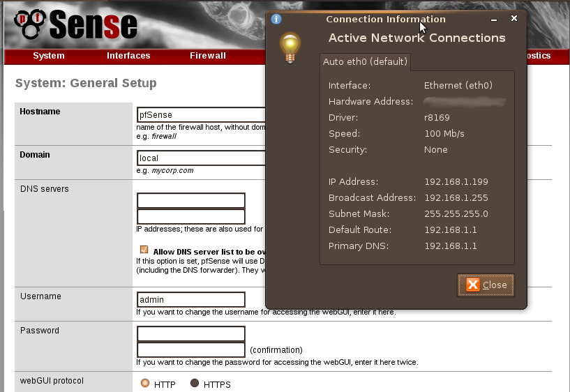Open the Interfaces menu

coord(128,56)
